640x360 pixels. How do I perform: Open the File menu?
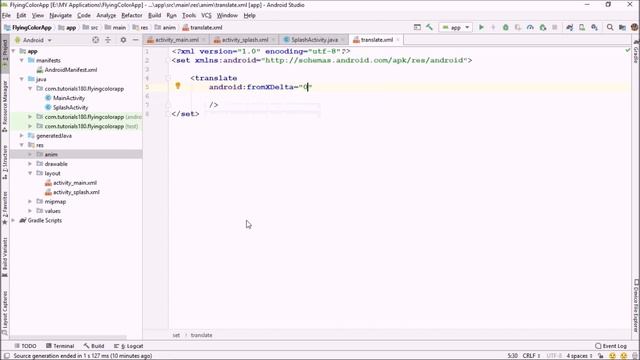pos(6,16)
